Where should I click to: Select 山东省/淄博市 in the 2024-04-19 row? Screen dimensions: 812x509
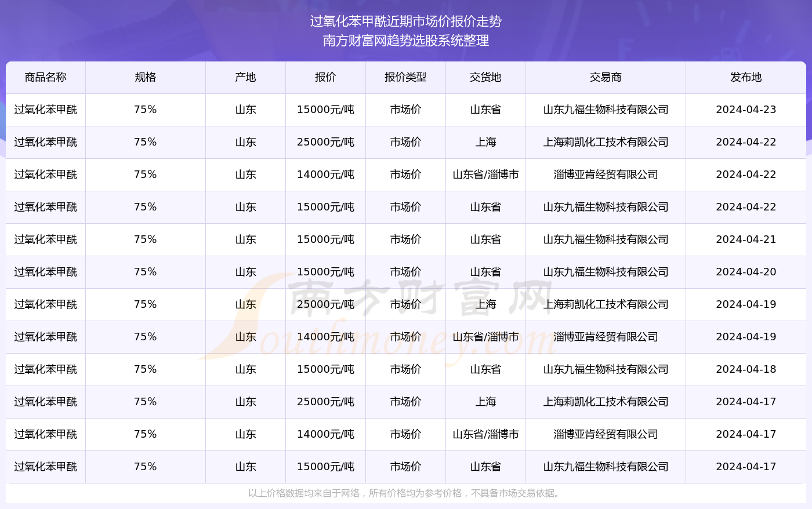click(x=485, y=337)
